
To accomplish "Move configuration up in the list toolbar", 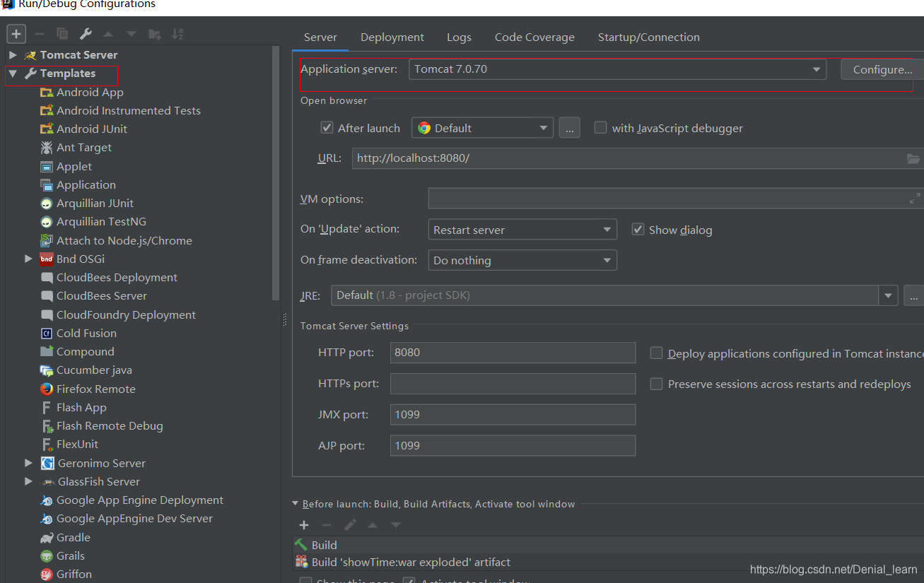I will [x=108, y=34].
